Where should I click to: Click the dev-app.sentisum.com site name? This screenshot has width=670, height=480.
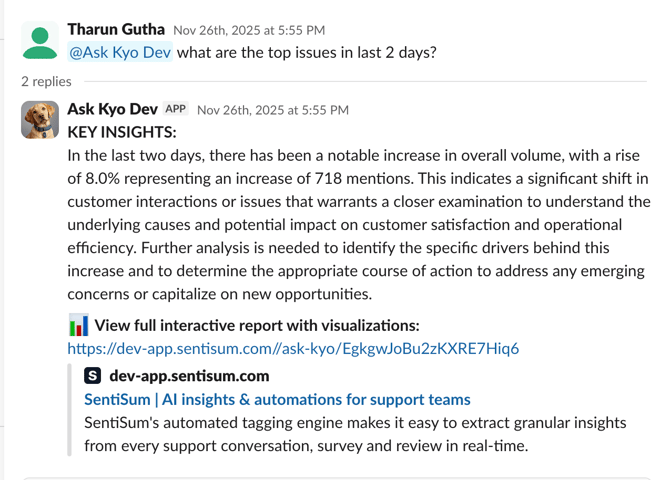pos(189,376)
